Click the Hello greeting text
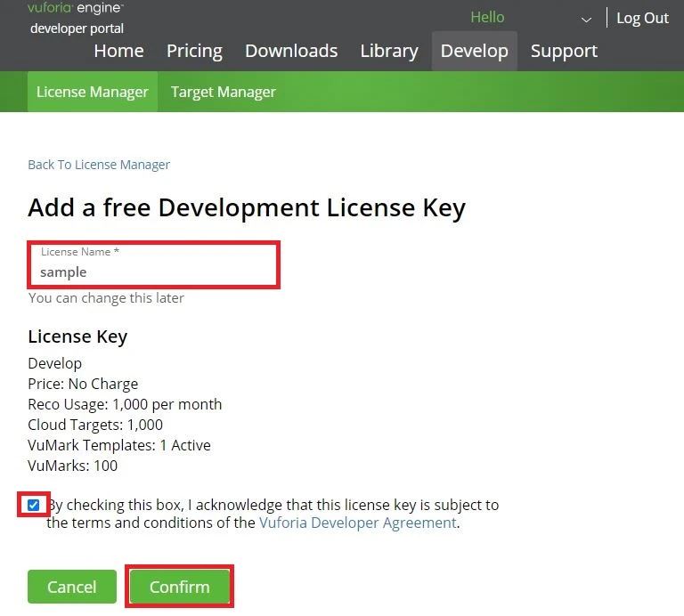Image resolution: width=684 pixels, height=616 pixels. [487, 18]
